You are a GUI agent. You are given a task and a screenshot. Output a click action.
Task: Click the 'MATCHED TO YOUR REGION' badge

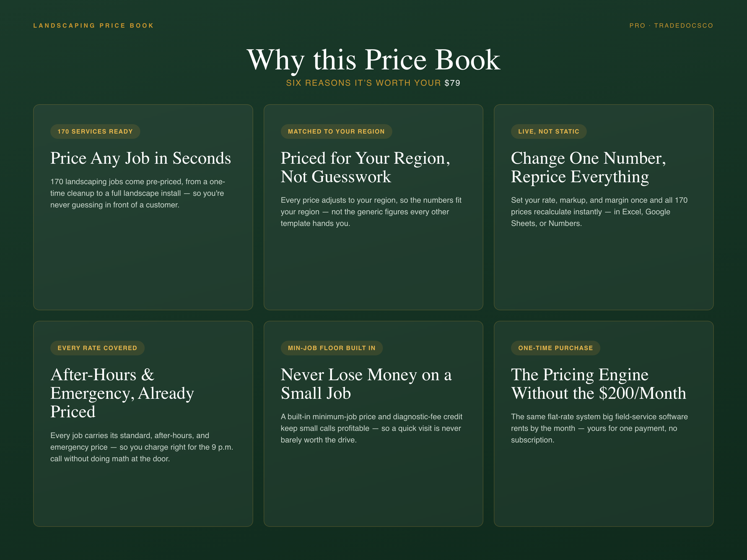pos(336,131)
